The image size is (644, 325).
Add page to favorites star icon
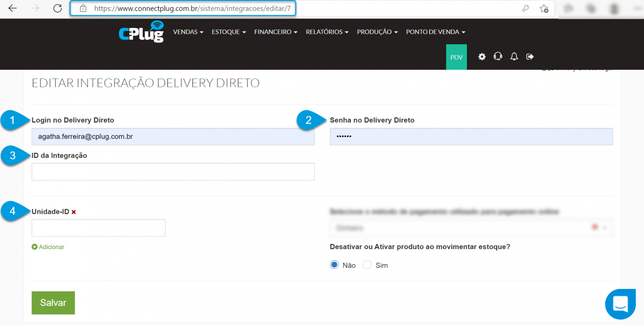[x=544, y=8]
